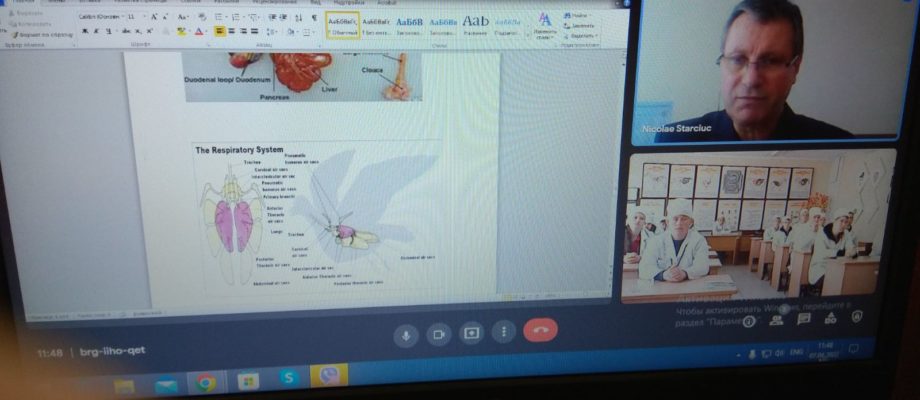Mute the microphone in the meeting
920x400 pixels.
tap(405, 335)
